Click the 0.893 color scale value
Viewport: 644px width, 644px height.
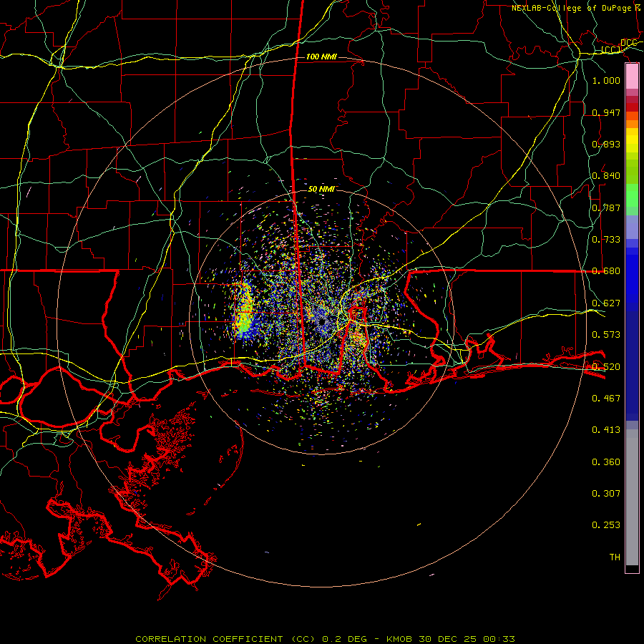pyautogui.click(x=606, y=144)
